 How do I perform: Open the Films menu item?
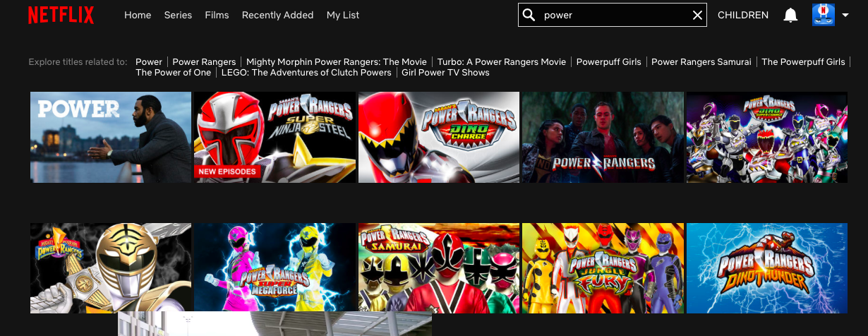(x=217, y=15)
